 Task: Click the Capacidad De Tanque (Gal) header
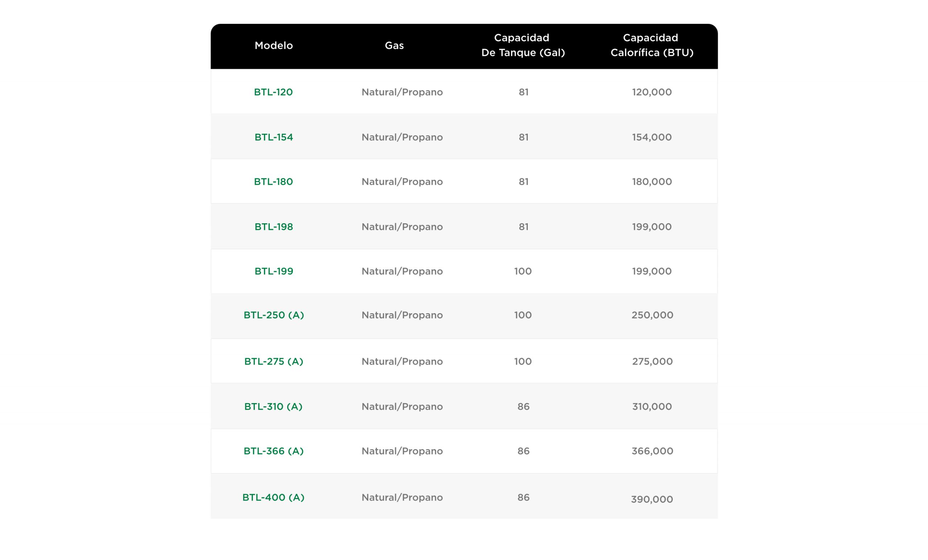pyautogui.click(x=523, y=45)
